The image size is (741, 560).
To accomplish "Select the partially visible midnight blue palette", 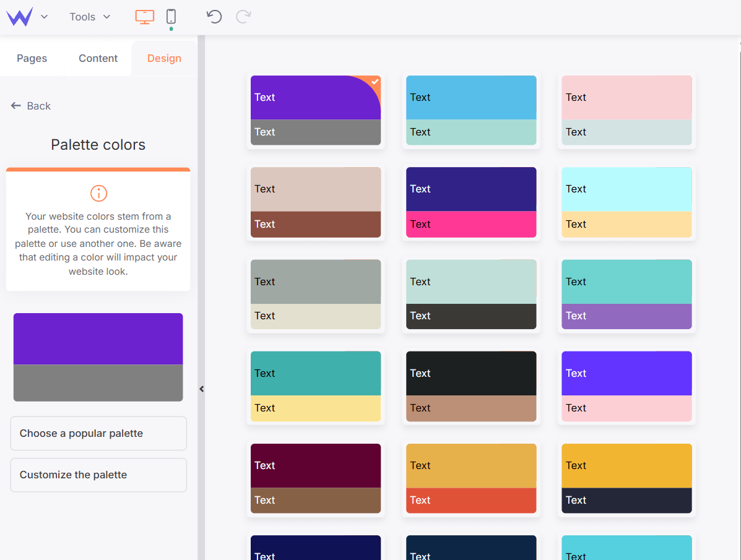I will (x=316, y=548).
